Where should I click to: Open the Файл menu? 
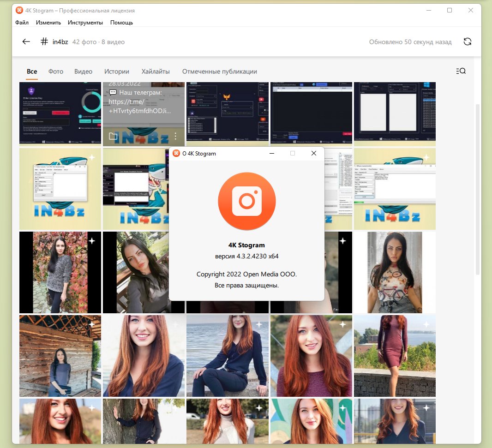(x=22, y=23)
